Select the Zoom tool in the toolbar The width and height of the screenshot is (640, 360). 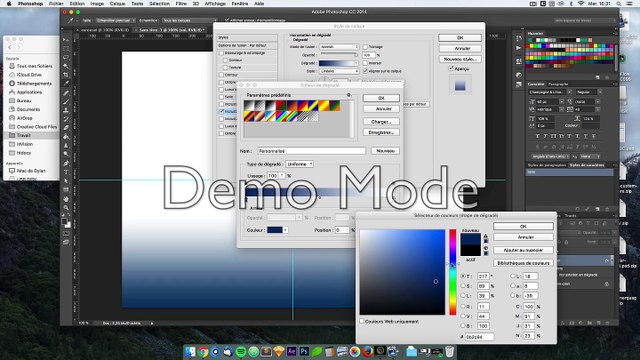tap(66, 208)
